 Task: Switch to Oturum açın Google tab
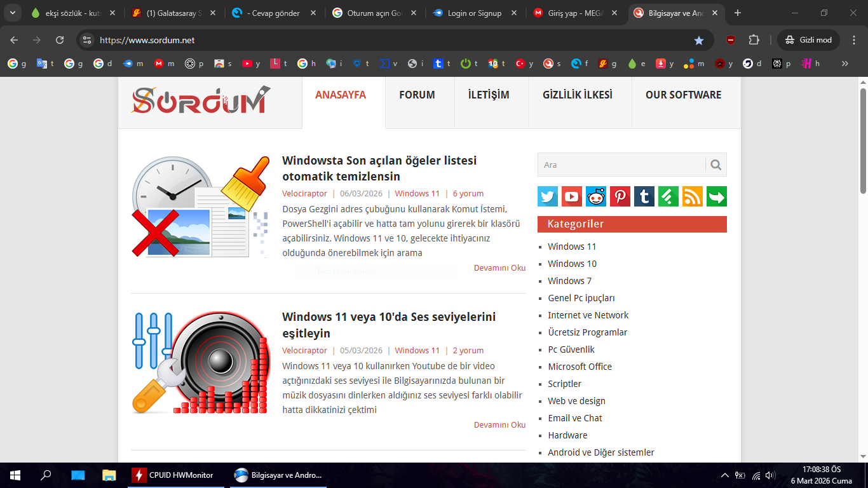click(374, 13)
